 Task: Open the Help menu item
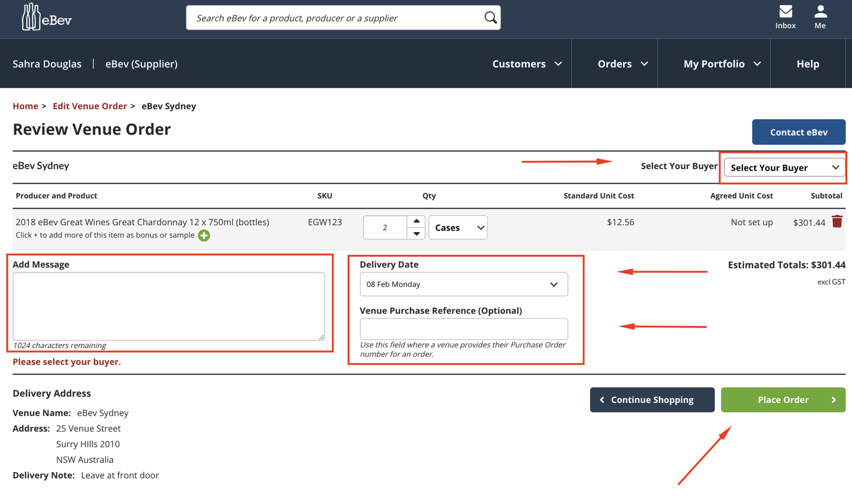point(808,64)
